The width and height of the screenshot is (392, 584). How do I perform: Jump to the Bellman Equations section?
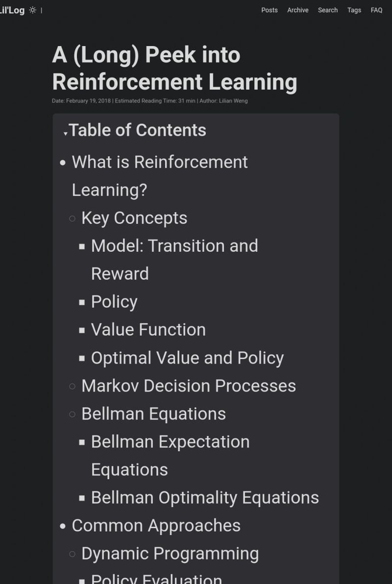coord(153,414)
